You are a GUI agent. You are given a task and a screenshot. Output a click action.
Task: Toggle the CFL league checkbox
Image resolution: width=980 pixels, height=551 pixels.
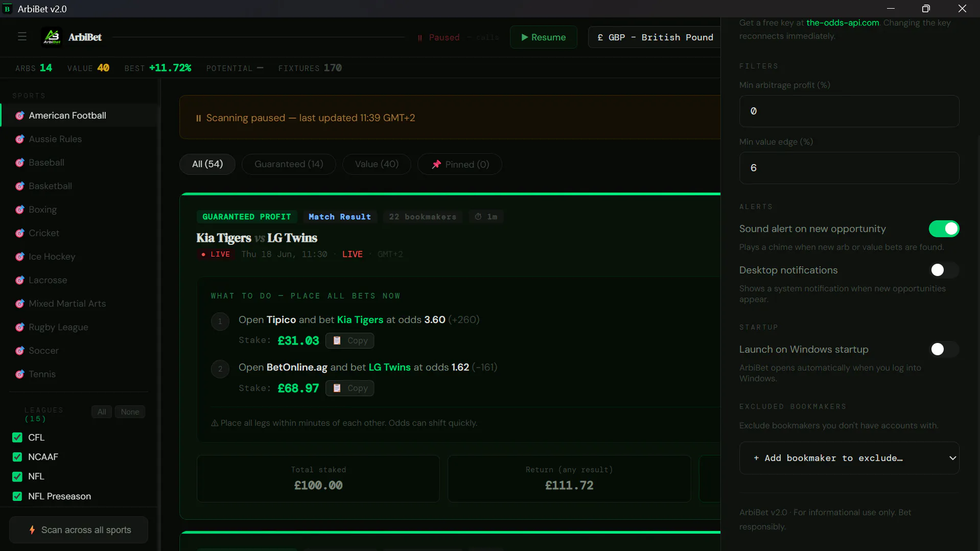point(17,438)
